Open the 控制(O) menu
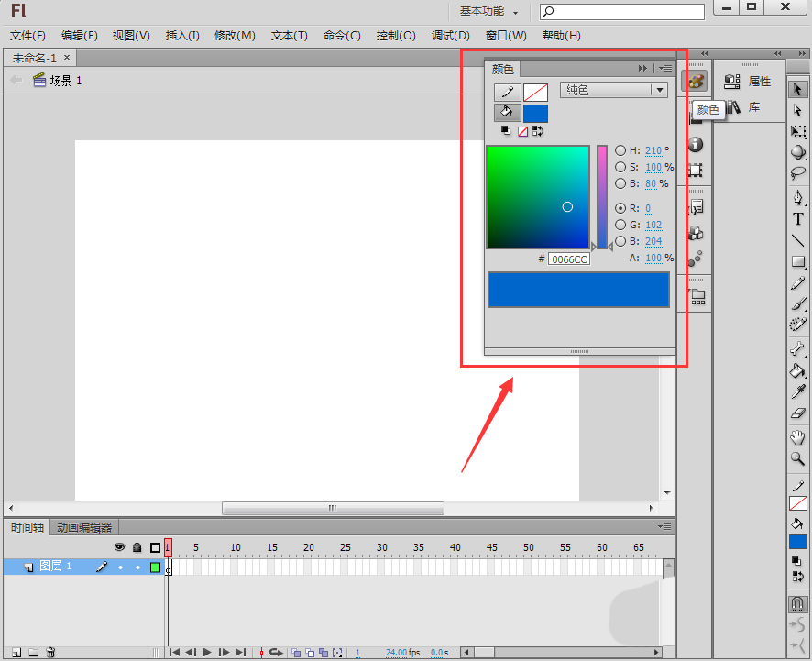 point(396,36)
